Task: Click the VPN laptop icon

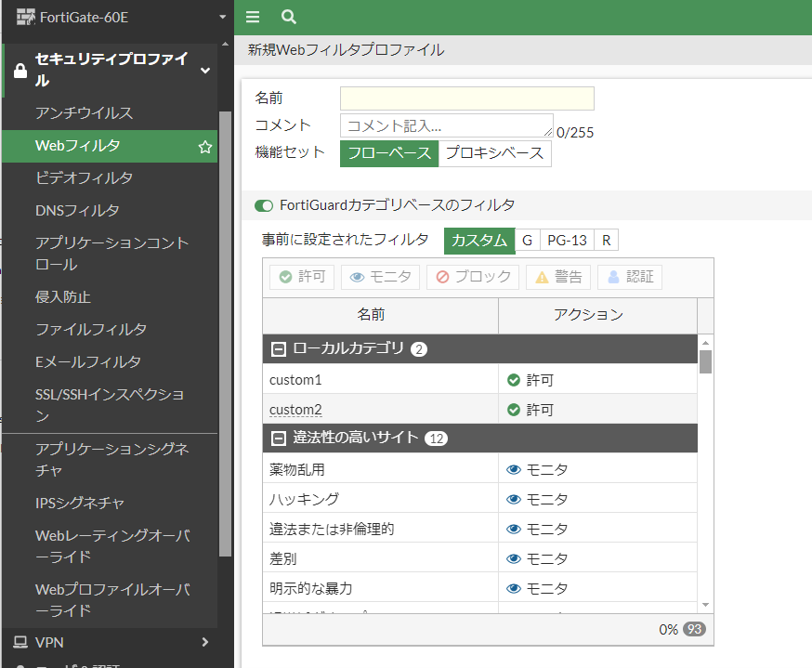Action: [20, 642]
